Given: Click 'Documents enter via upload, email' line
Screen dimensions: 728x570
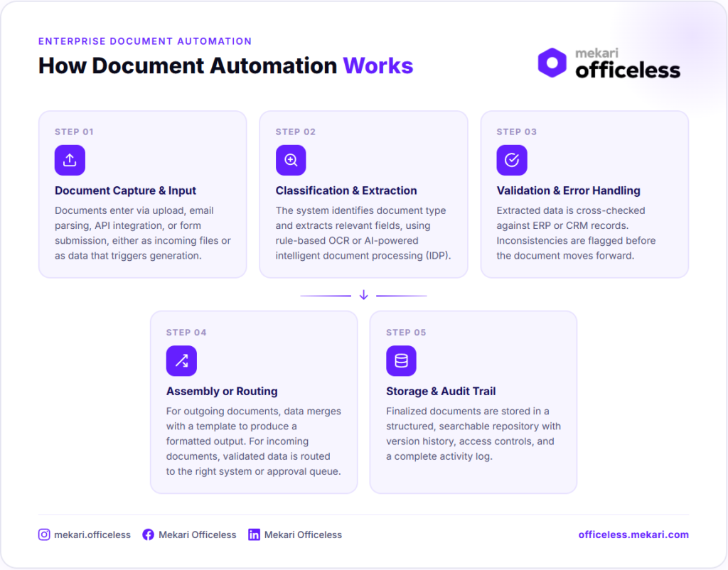Looking at the screenshot, I should [134, 211].
